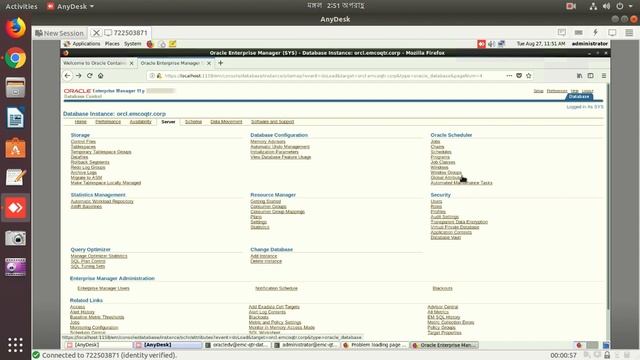Switch to the New Session tab
The image size is (640, 360).
pos(60,33)
